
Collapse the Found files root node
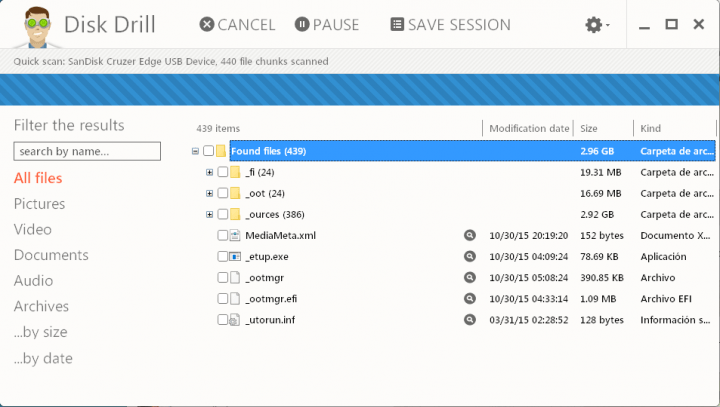pos(195,151)
